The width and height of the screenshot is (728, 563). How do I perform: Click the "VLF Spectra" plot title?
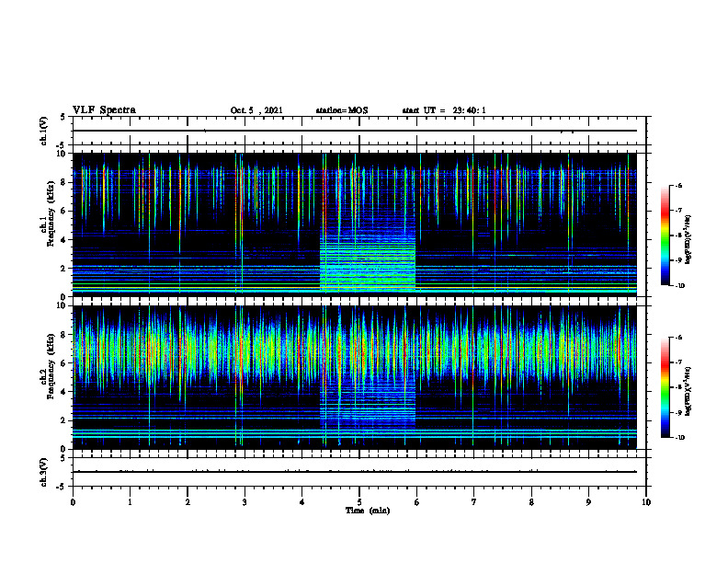coord(104,110)
